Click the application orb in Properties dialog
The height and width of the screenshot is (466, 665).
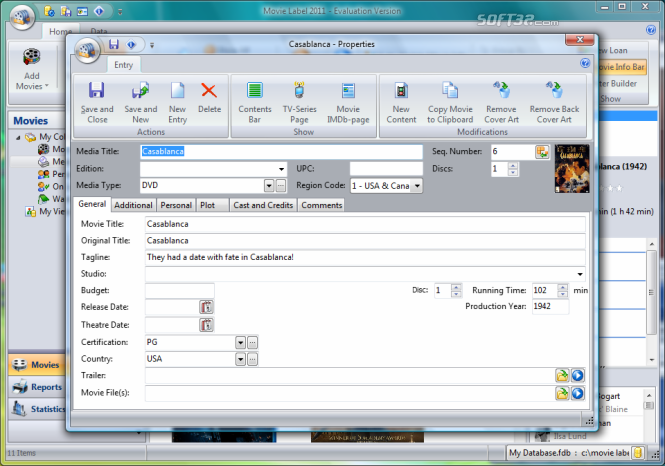click(87, 50)
